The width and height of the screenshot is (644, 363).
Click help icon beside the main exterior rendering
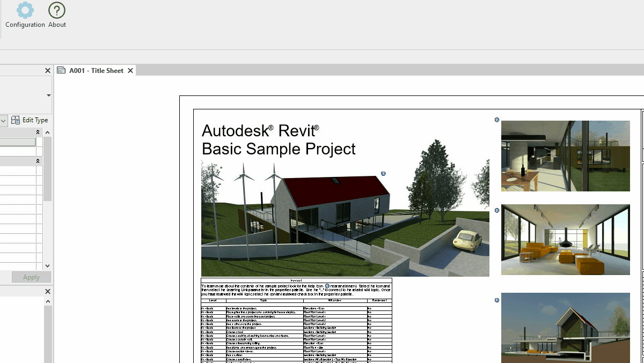pos(383,174)
